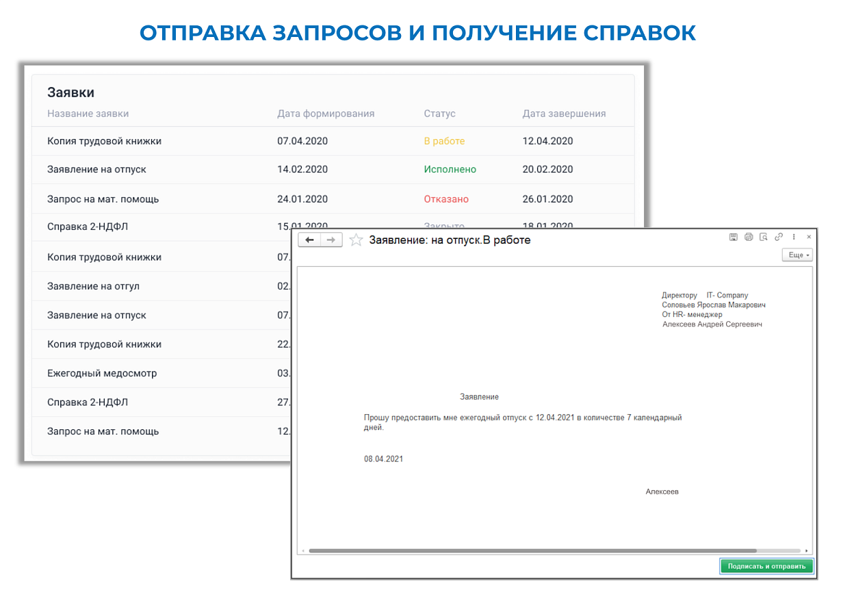The height and width of the screenshot is (616, 841).
Task: Click completion date 26.01.2020
Action: pyautogui.click(x=547, y=199)
